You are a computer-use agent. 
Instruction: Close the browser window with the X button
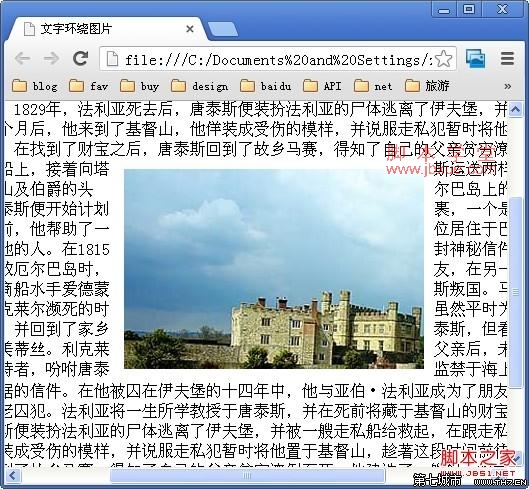tap(503, 9)
